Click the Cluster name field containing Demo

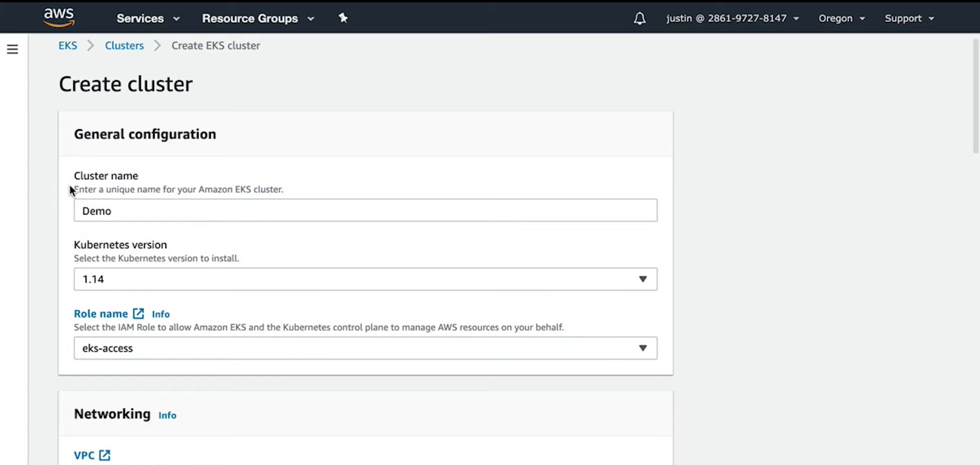point(365,210)
